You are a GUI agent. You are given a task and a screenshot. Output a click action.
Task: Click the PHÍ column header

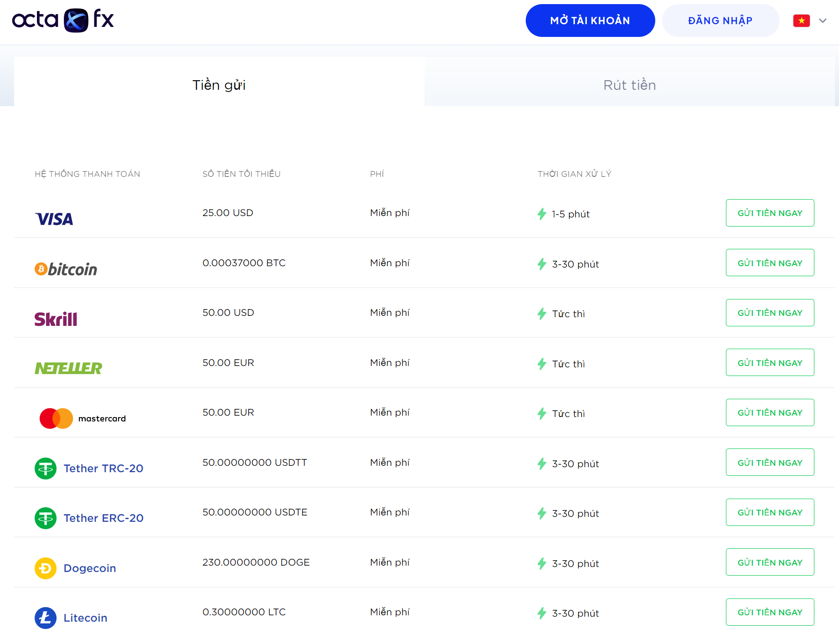click(x=377, y=174)
